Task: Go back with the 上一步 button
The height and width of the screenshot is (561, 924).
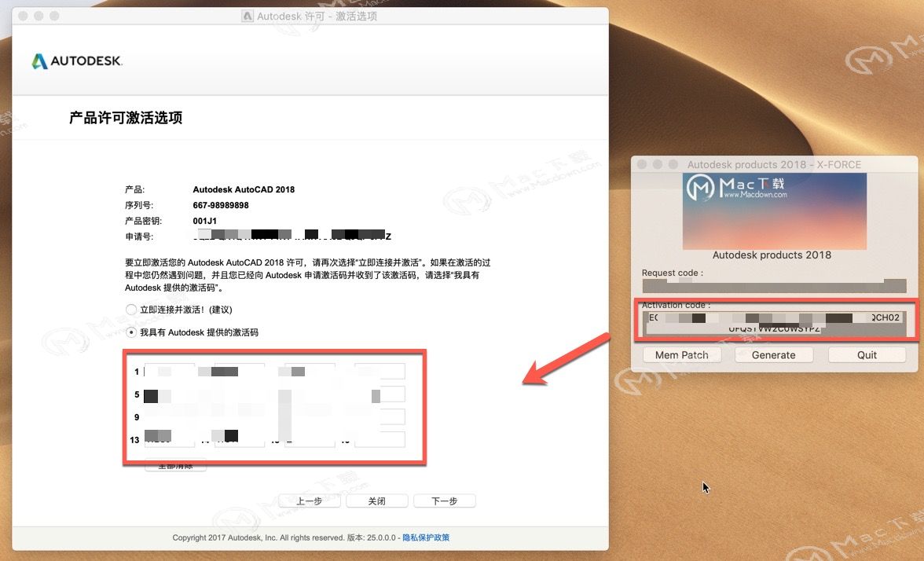Action: 310,501
